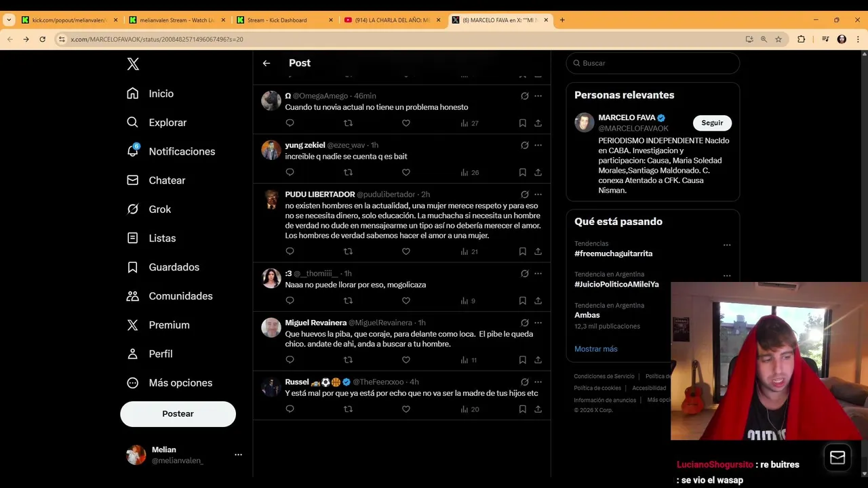
Task: Open Chatear messages
Action: click(156, 180)
